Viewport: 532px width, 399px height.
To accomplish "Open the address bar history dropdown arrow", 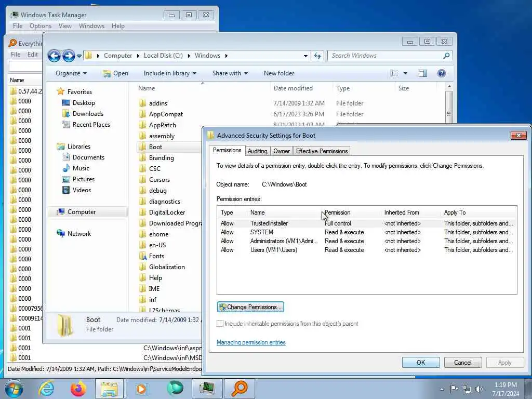I will pos(305,56).
